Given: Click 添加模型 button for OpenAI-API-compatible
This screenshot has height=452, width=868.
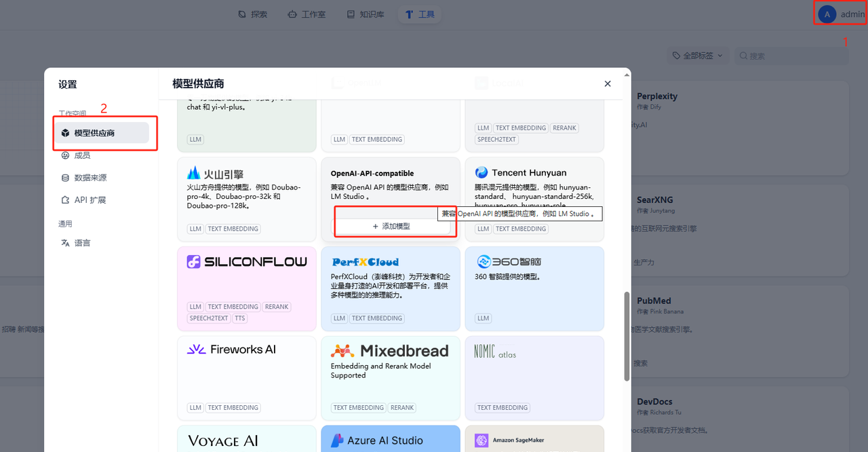Looking at the screenshot, I should pos(391,226).
